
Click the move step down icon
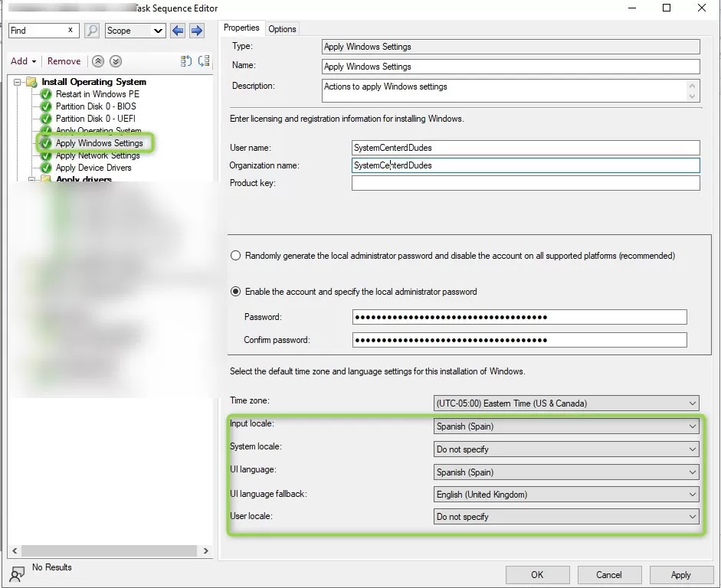point(115,60)
